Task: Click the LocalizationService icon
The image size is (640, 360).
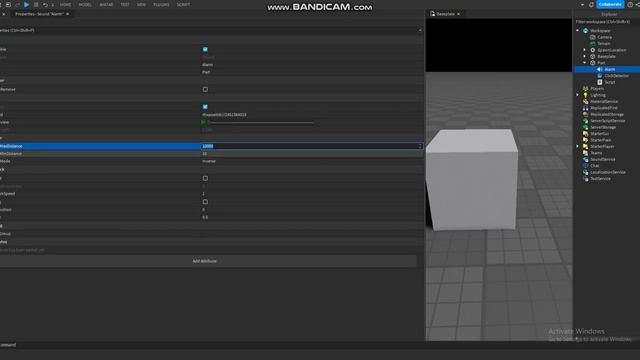Action: point(585,172)
